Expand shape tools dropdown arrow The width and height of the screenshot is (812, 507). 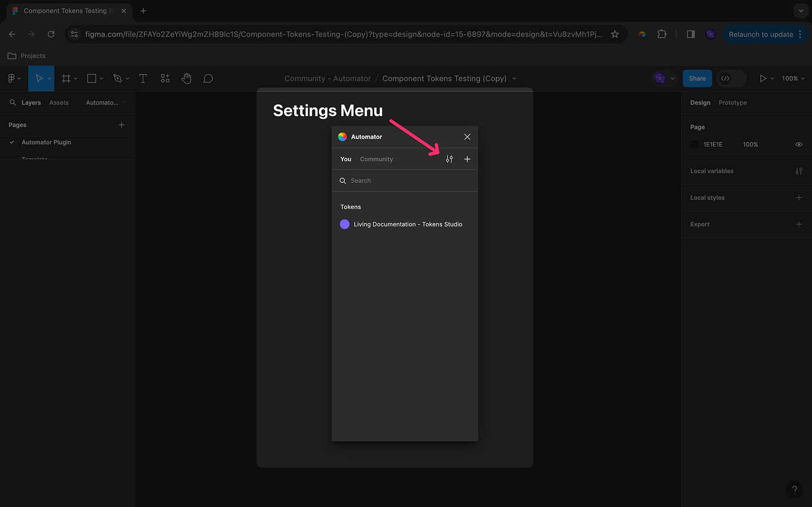101,79
